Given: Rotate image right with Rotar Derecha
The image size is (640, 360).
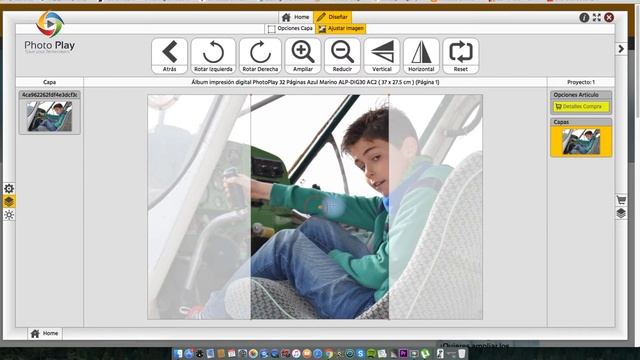Looking at the screenshot, I should [x=260, y=56].
